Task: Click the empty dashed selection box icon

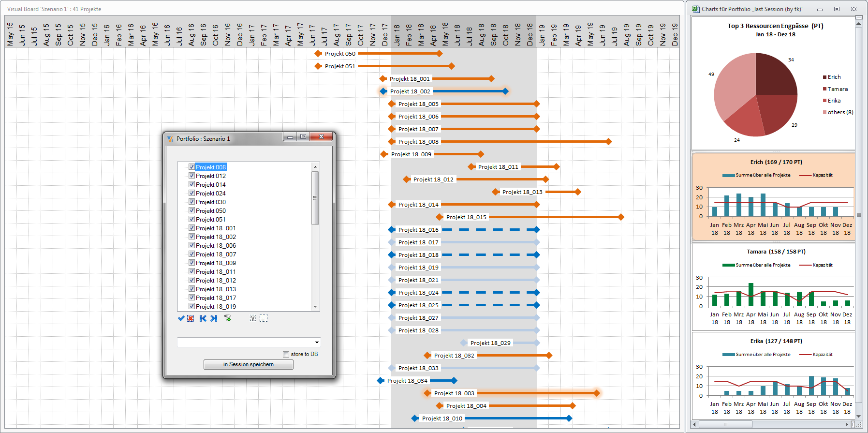Action: (264, 318)
